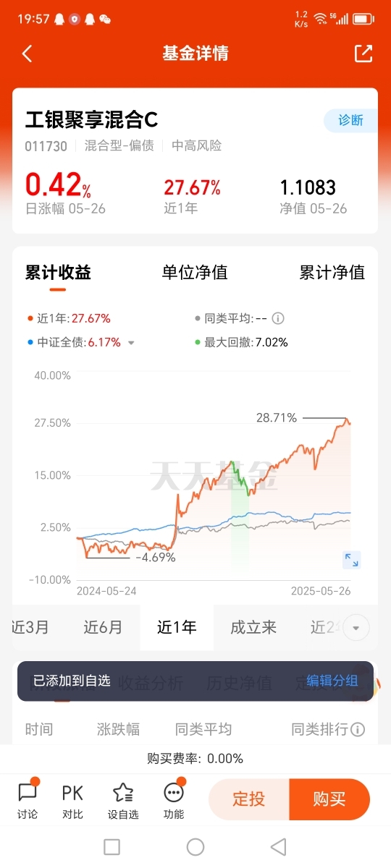
Task: Expand more time ranges dropdown arrow
Action: (356, 628)
